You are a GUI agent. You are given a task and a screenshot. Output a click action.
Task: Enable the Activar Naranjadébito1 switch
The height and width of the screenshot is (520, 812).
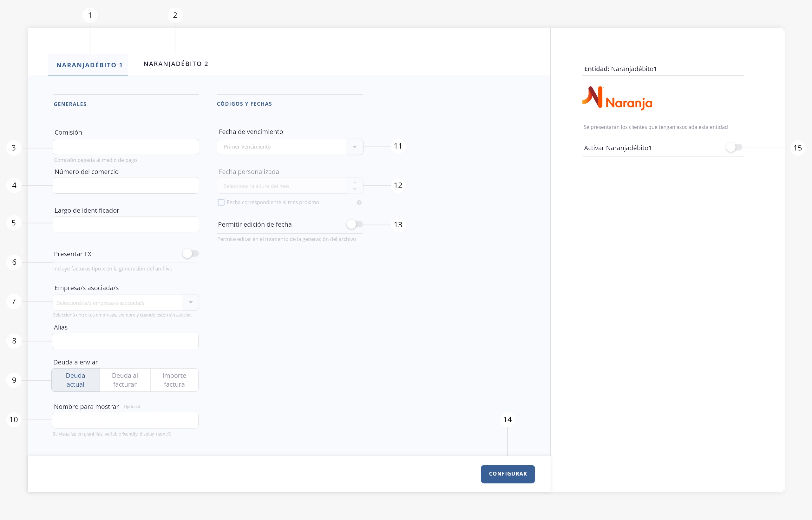pos(734,148)
